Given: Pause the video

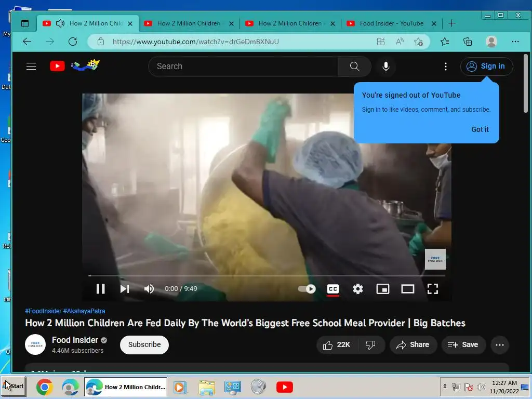Looking at the screenshot, I should (100, 289).
